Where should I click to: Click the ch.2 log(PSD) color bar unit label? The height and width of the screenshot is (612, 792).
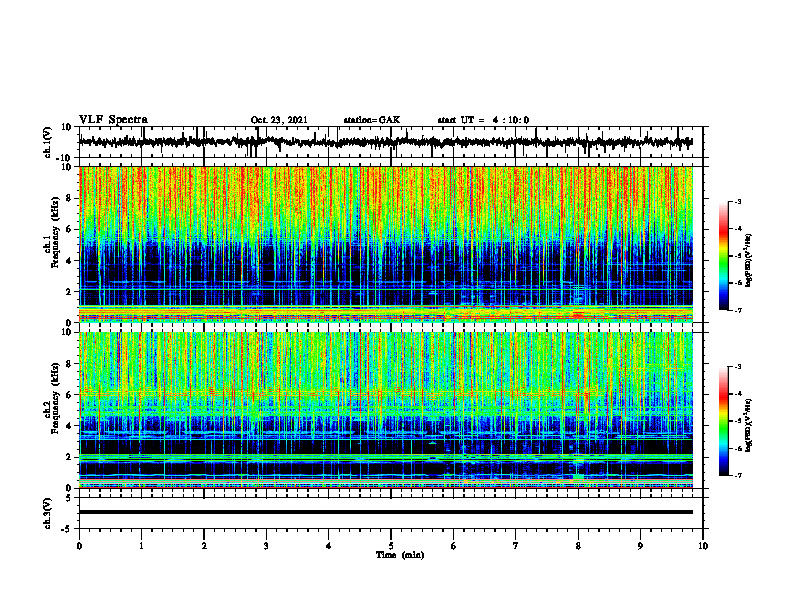749,425
